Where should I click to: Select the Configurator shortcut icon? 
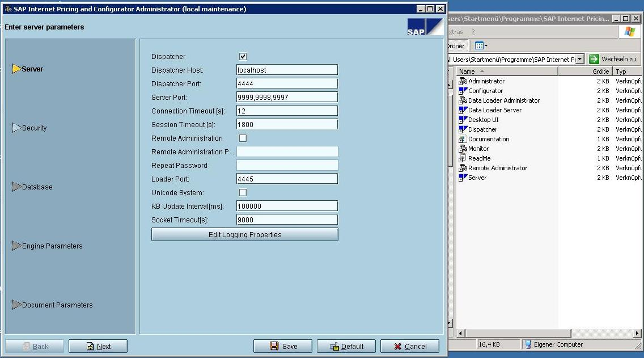coord(463,91)
